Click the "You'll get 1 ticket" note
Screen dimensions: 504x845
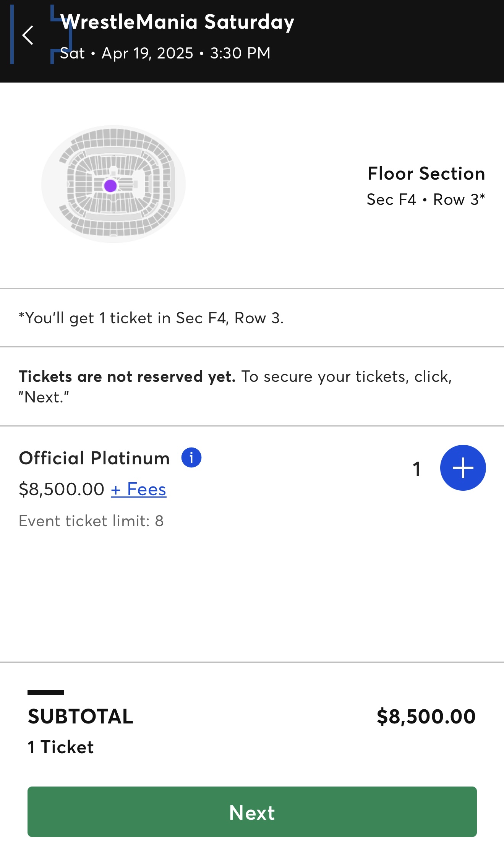tap(151, 318)
